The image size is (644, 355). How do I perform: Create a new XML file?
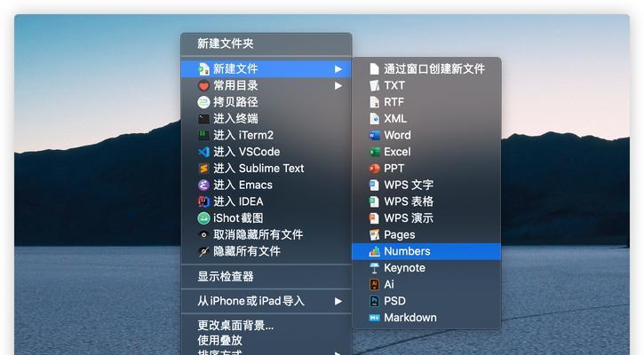pos(426,119)
